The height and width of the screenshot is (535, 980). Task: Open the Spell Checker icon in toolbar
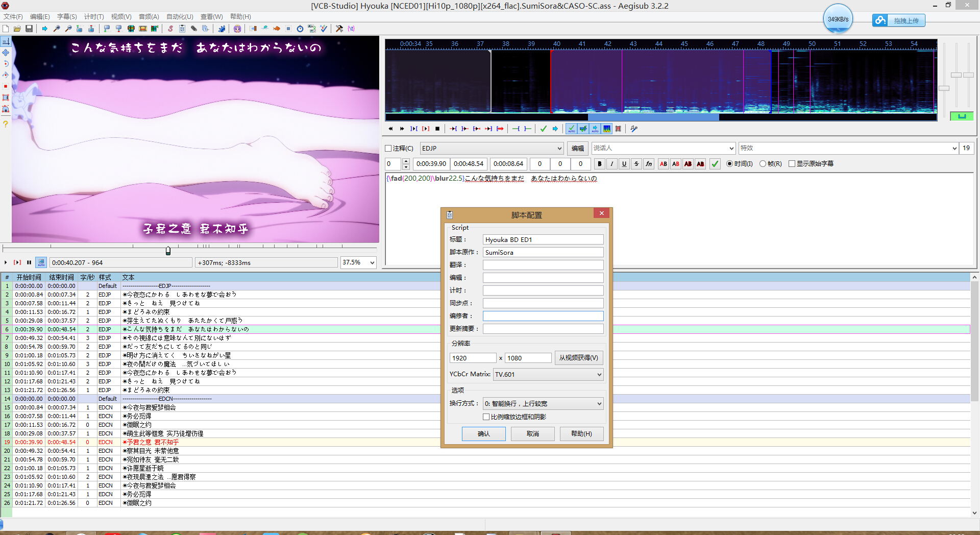coord(324,29)
